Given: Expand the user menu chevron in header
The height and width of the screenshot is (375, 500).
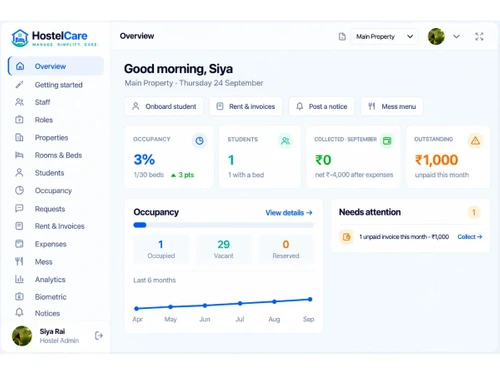Looking at the screenshot, I should coord(456,37).
